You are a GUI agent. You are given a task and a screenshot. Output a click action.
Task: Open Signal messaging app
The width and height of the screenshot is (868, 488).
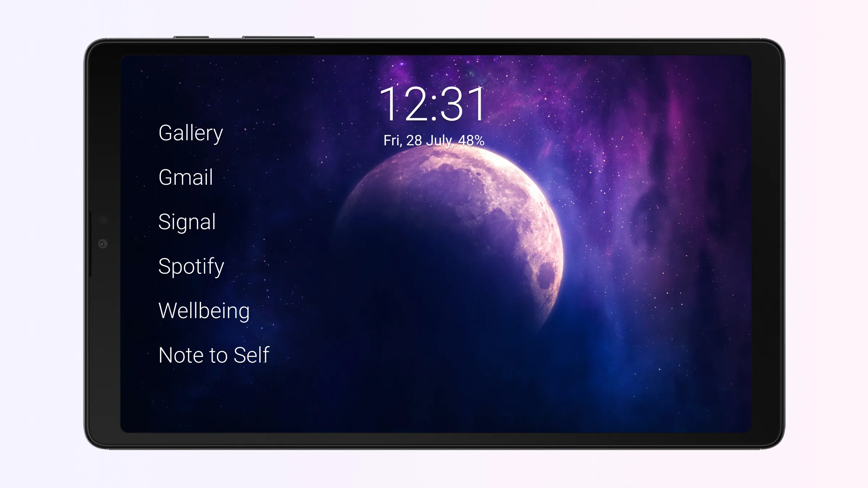(187, 221)
